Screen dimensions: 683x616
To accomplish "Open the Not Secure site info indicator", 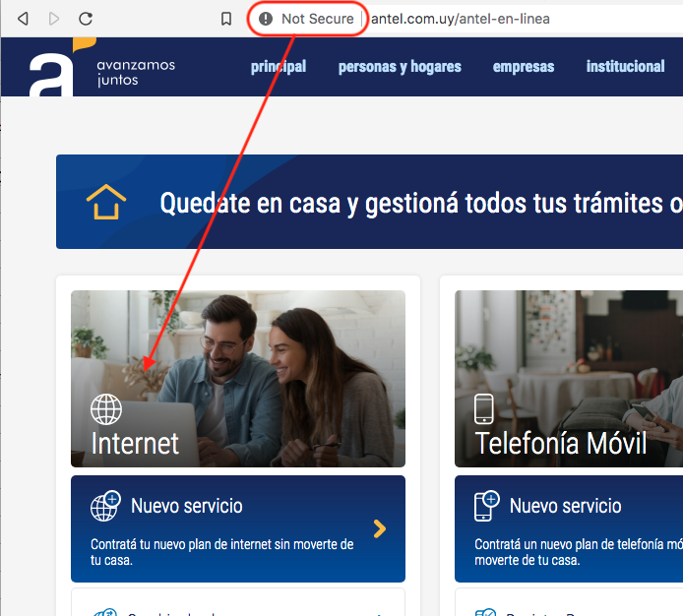I will (307, 19).
